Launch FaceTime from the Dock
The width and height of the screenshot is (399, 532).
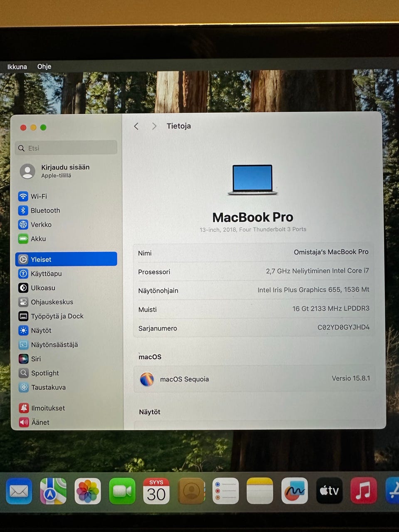click(122, 491)
